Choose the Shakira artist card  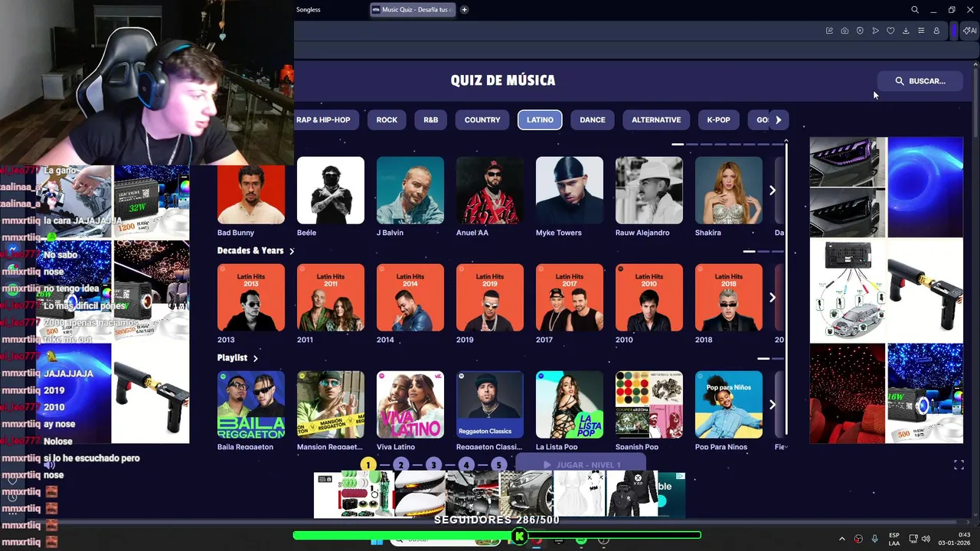[x=729, y=197]
